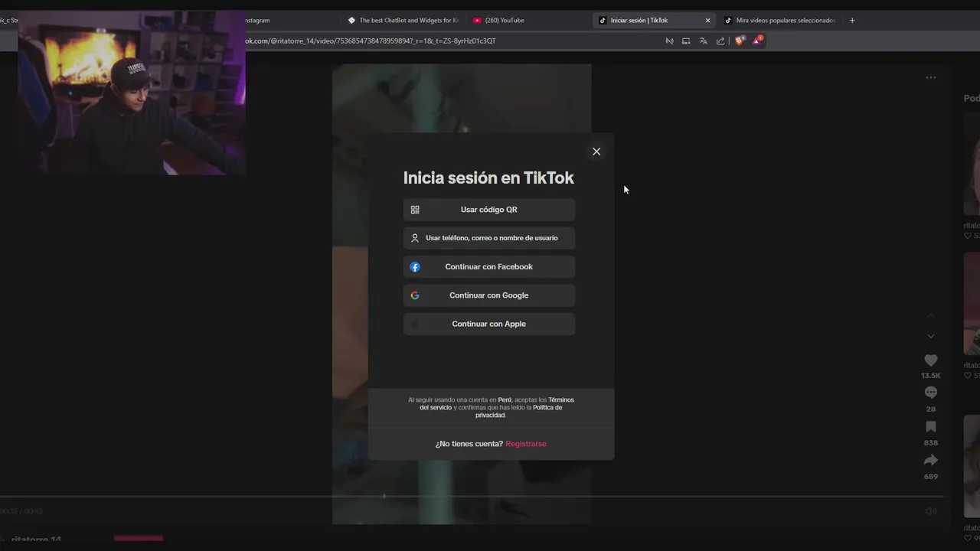
Task: Click the Inicia sesión en TikTok heading
Action: click(488, 178)
